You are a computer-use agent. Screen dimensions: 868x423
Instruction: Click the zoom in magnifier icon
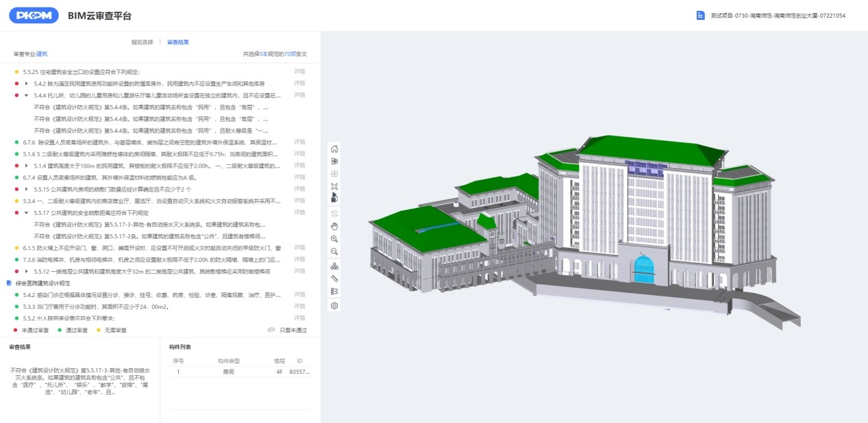coord(334,239)
